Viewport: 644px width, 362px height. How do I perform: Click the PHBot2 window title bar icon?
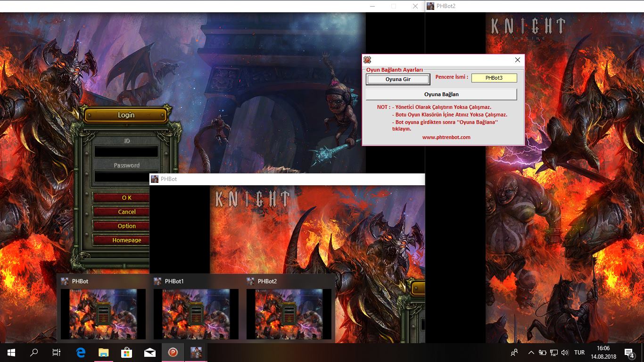[x=430, y=6]
